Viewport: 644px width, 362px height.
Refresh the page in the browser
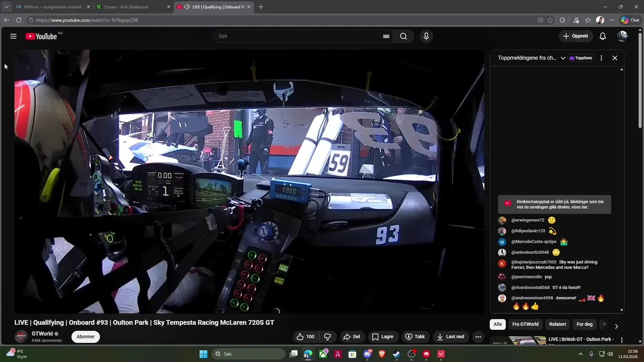click(x=19, y=20)
